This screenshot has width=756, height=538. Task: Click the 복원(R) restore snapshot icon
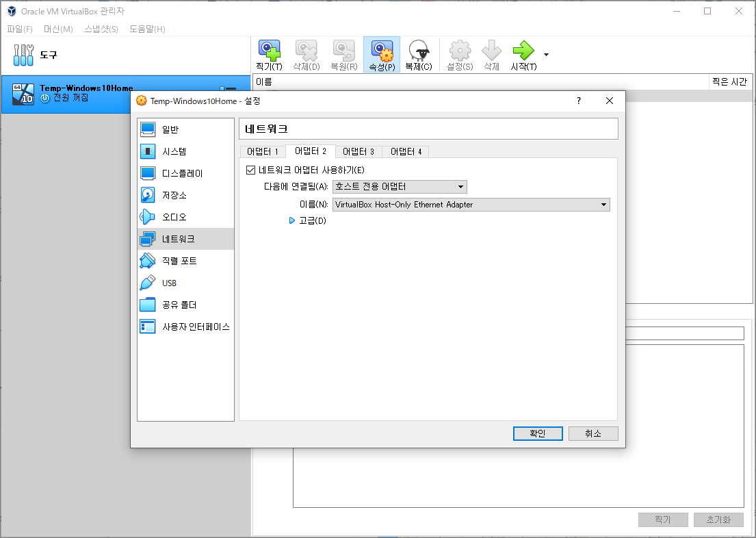343,55
